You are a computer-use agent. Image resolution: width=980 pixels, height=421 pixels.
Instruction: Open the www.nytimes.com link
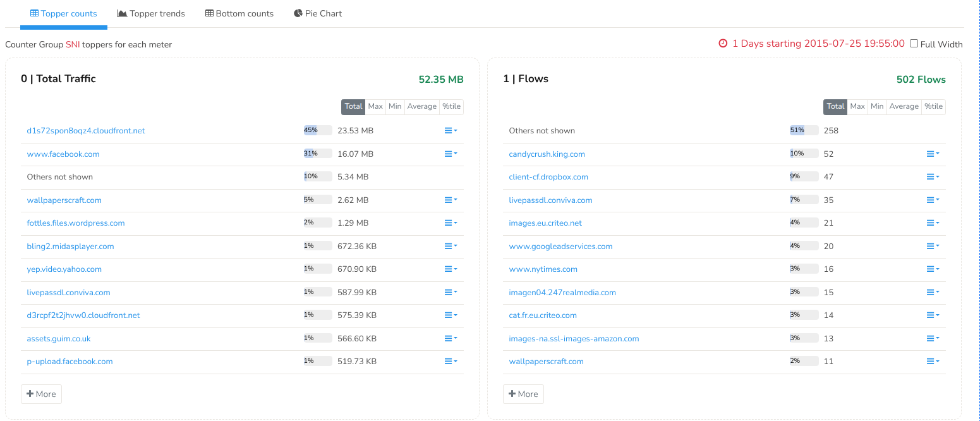(543, 269)
